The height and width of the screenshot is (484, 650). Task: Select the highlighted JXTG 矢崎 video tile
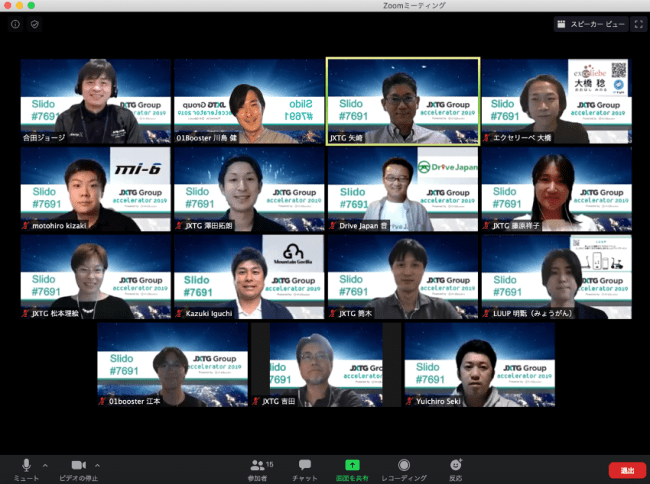(x=403, y=101)
